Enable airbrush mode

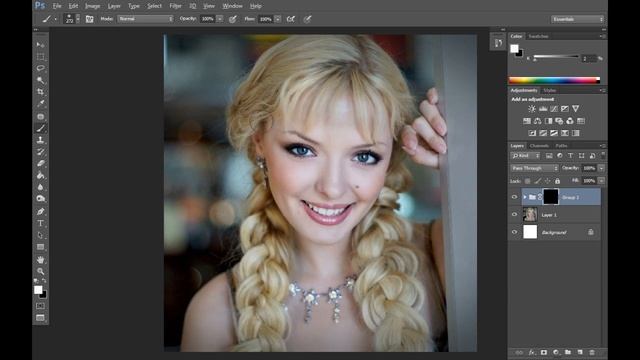click(291, 19)
